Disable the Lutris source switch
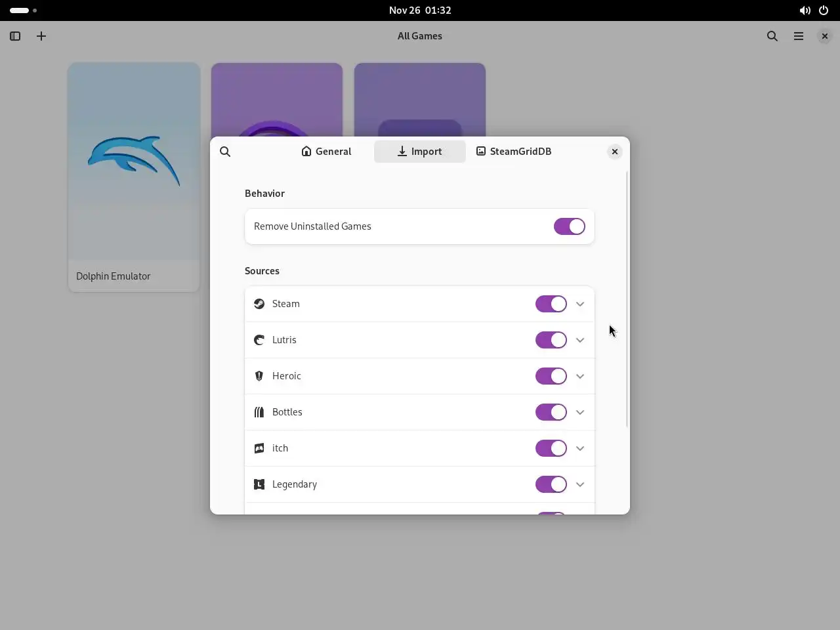Viewport: 840px width, 630px height. tap(551, 340)
